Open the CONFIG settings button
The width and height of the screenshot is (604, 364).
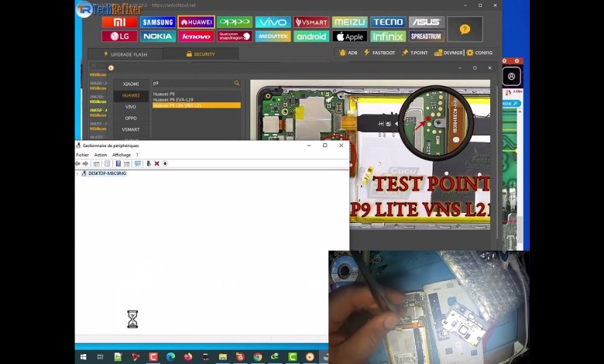coord(479,53)
